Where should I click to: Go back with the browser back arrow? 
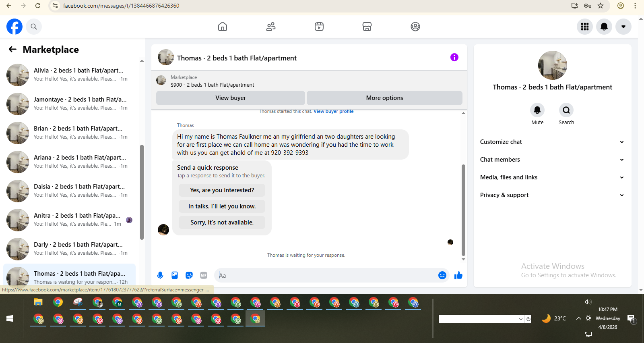(x=9, y=6)
